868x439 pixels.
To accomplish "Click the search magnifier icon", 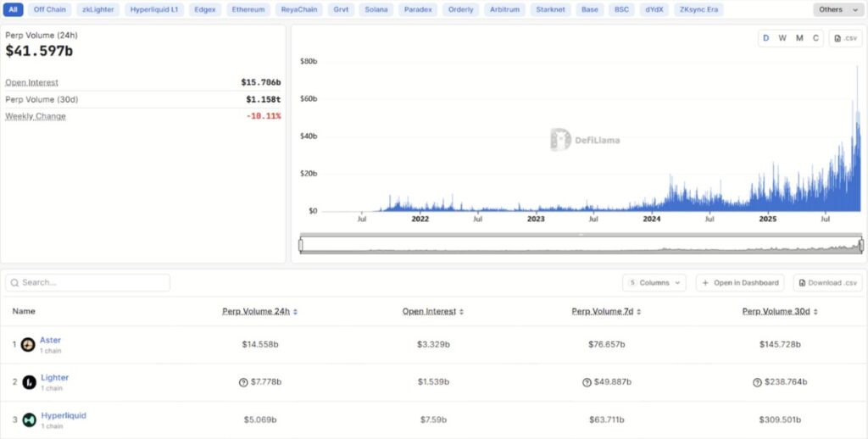I will (15, 282).
